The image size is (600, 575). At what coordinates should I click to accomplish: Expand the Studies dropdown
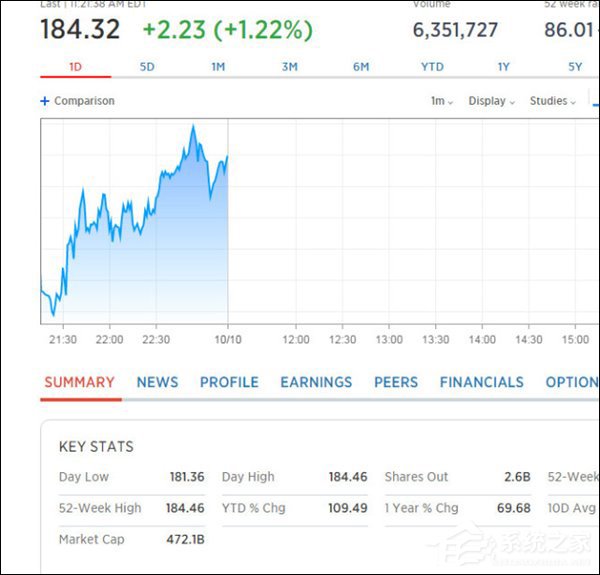tap(553, 101)
